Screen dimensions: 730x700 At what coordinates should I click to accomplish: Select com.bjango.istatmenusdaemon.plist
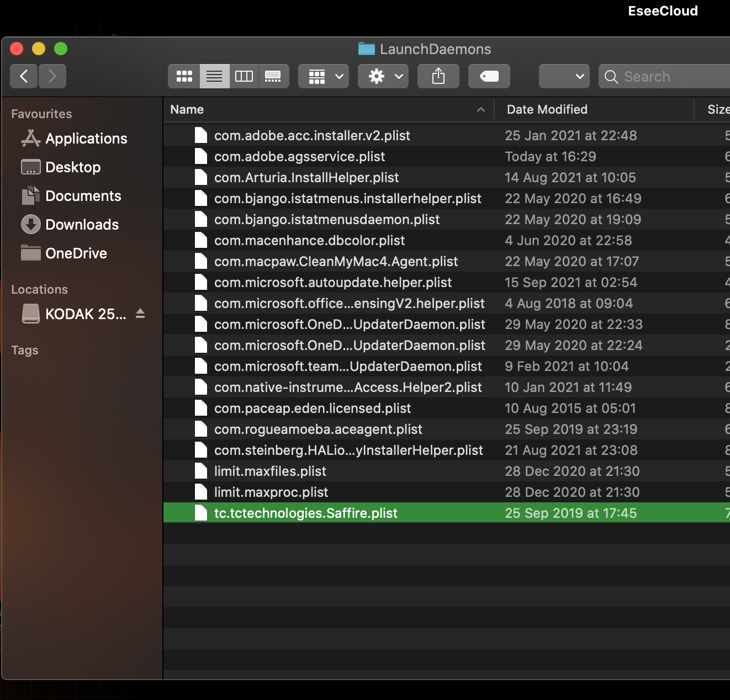coord(446,219)
